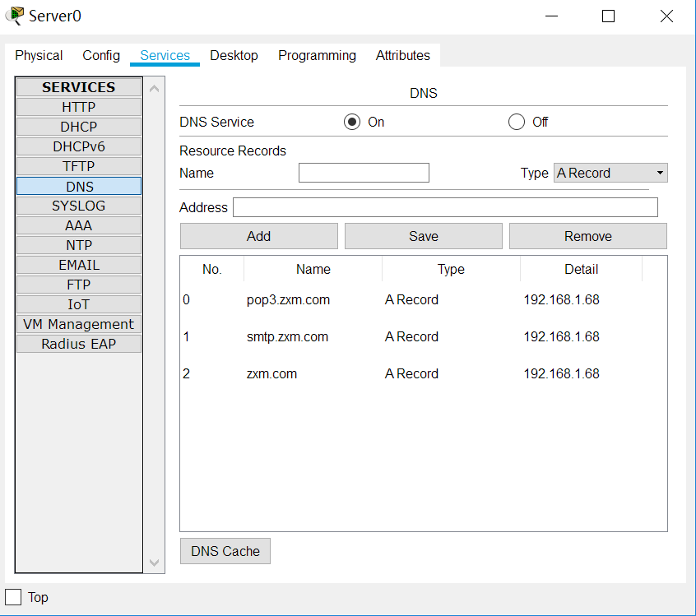Switch to the Physical tab
The image size is (696, 616).
[39, 55]
